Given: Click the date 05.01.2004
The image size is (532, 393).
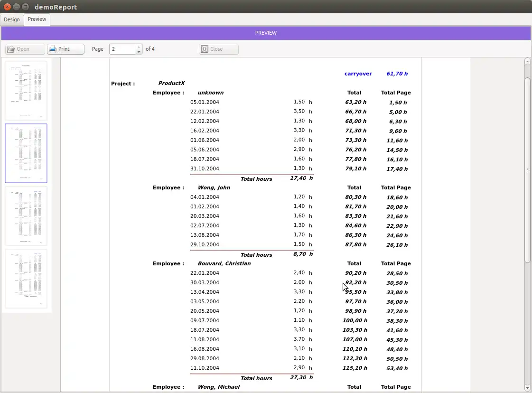Looking at the screenshot, I should coord(205,102).
